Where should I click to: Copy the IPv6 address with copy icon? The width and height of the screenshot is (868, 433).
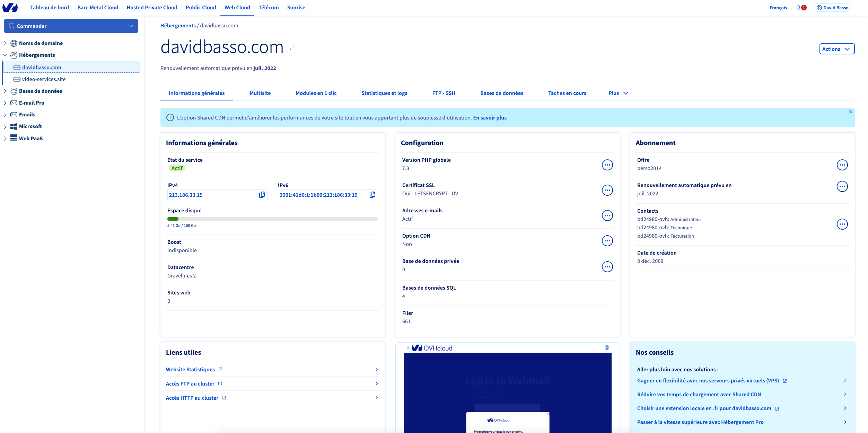(x=372, y=195)
